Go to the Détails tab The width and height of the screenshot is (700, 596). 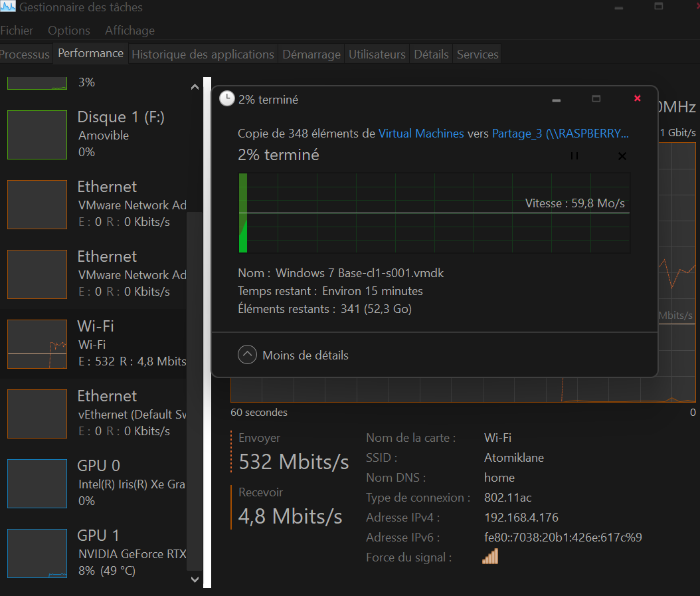coord(431,54)
